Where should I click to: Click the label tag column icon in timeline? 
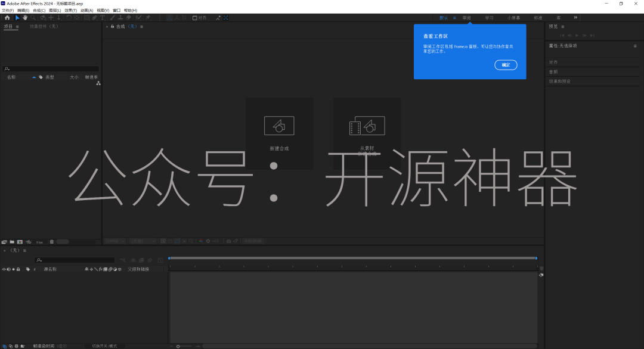tap(28, 269)
